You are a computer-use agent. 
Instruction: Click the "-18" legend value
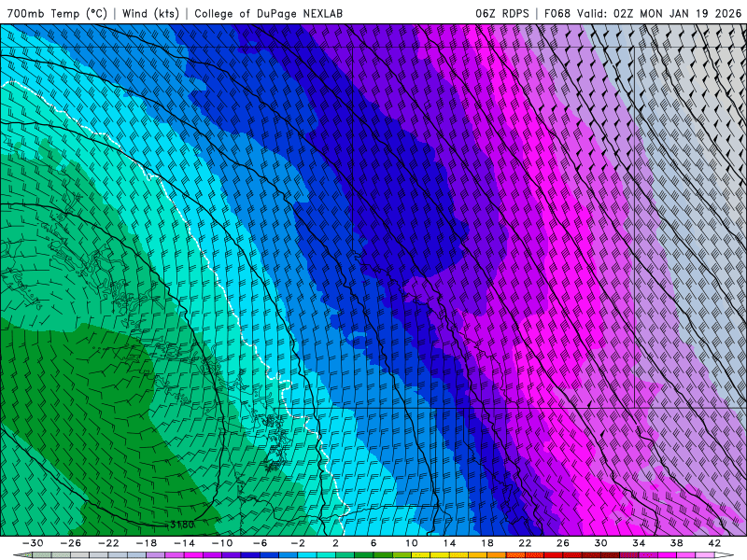pyautogui.click(x=147, y=543)
